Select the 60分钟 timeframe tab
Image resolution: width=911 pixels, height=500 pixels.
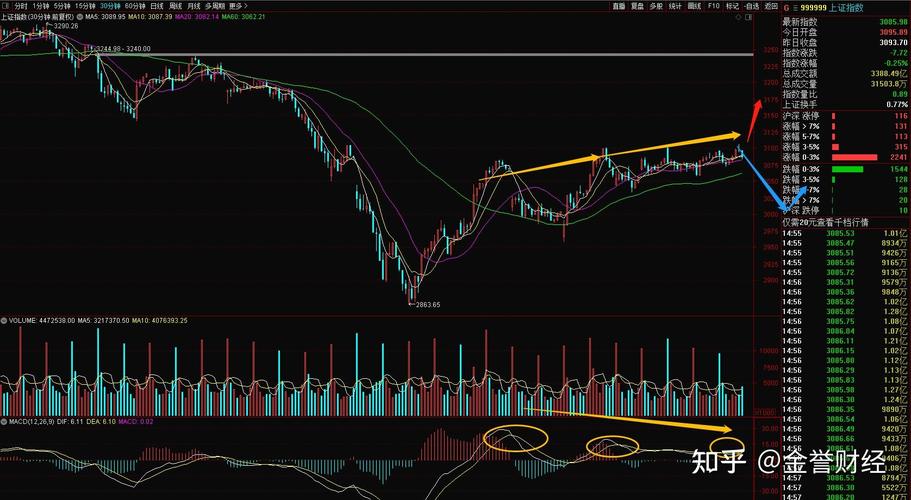click(135, 5)
